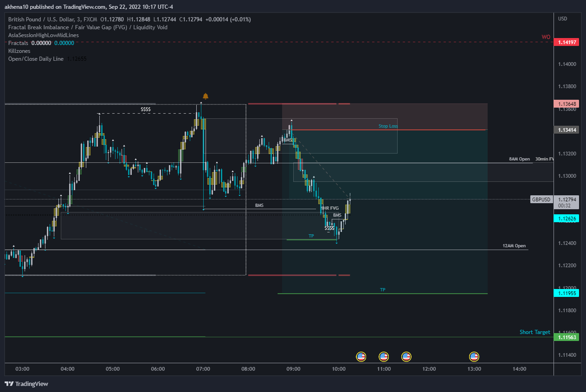Select the cyan 1.12626 price label
The image size is (586, 392).
pyautogui.click(x=567, y=218)
